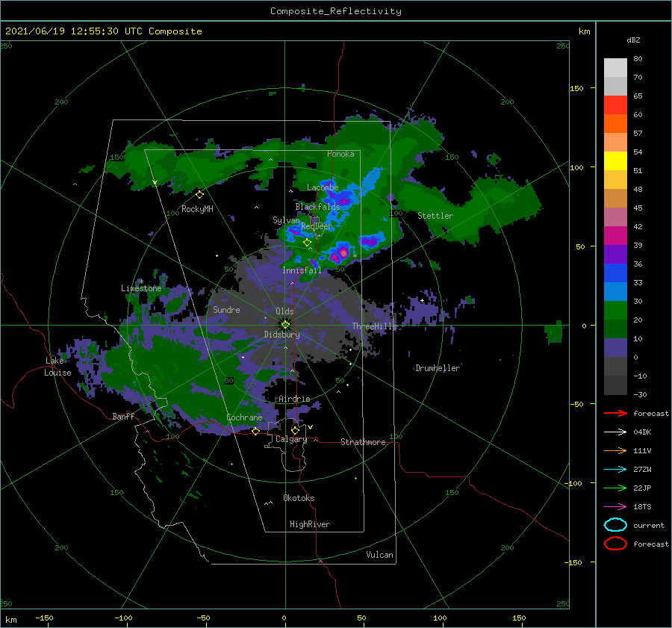This screenshot has height=628, width=672.
Task: Click the green 20-30 dBZ legend swatch
Action: pyautogui.click(x=615, y=310)
